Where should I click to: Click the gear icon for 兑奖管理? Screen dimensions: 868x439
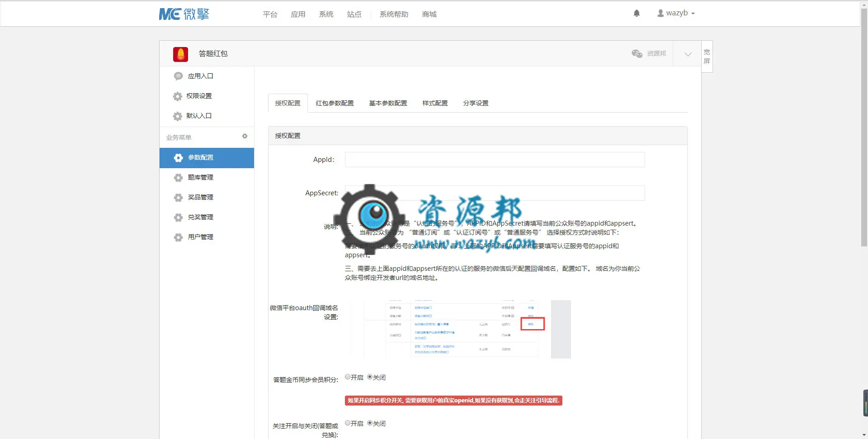click(x=178, y=217)
